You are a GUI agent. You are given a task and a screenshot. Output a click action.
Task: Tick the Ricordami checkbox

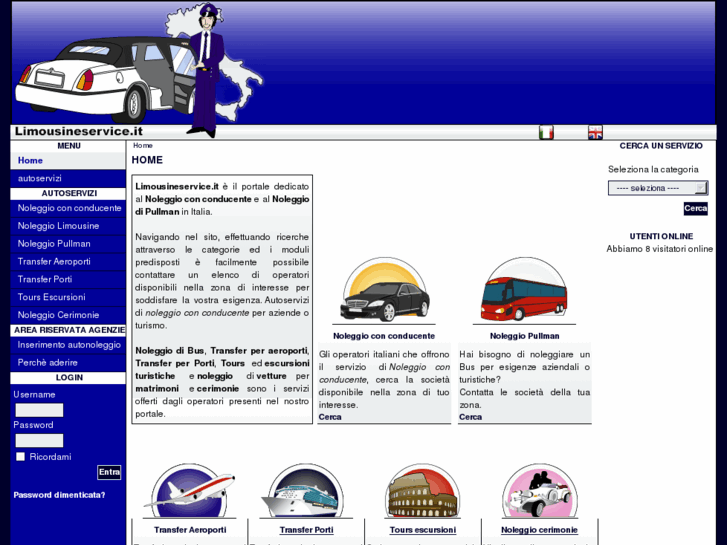click(x=20, y=457)
